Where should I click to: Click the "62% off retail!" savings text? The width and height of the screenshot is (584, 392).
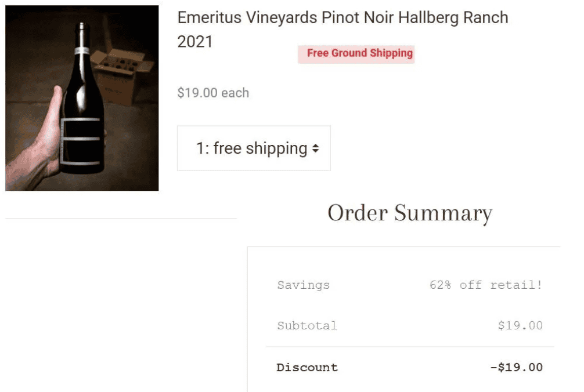click(486, 285)
